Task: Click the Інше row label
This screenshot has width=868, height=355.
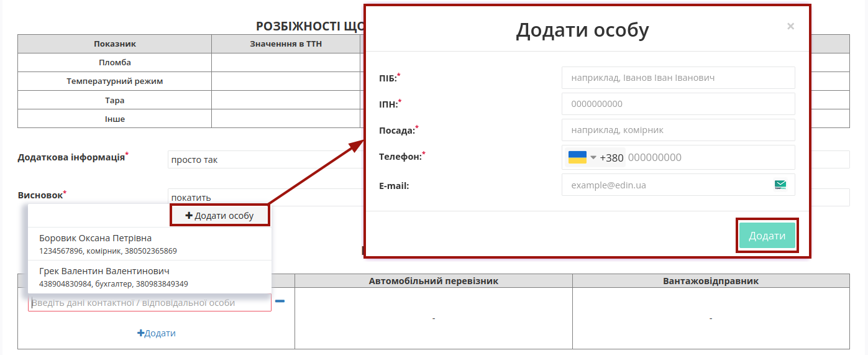Action: pyautogui.click(x=115, y=119)
